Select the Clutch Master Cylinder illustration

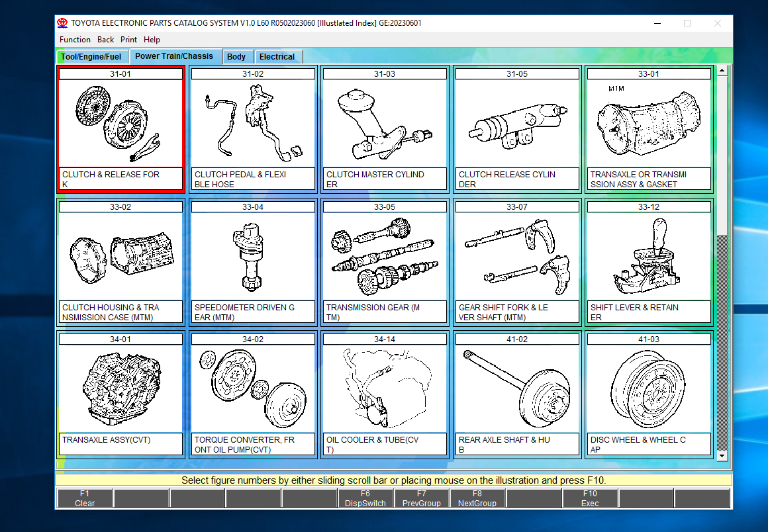[385, 122]
